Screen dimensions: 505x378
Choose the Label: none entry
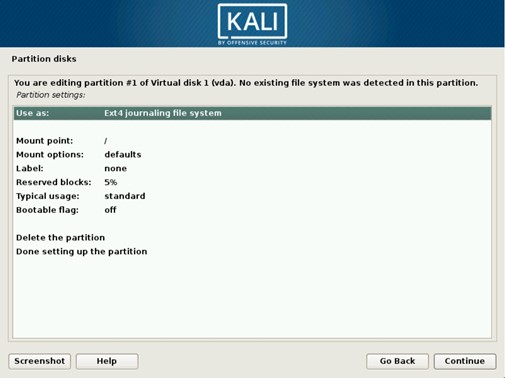pyautogui.click(x=252, y=168)
